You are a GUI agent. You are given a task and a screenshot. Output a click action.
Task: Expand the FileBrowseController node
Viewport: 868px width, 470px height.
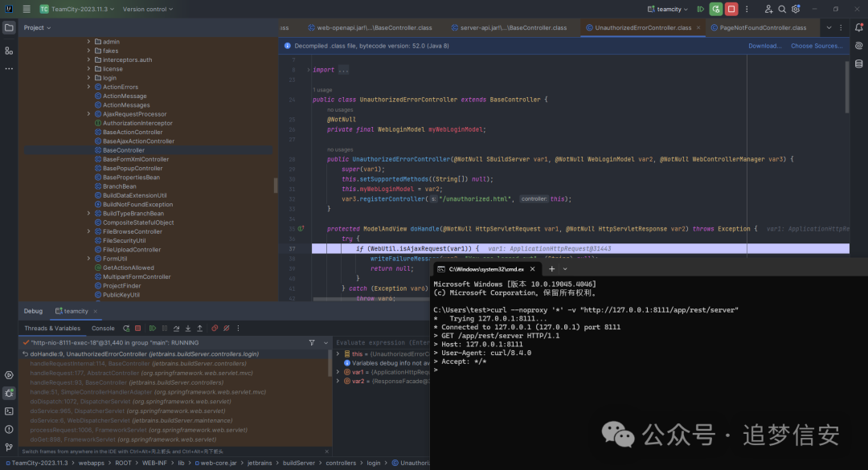click(88, 231)
